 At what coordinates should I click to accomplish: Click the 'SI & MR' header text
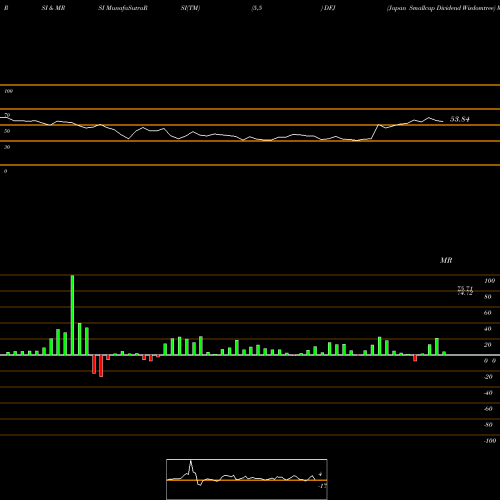pyautogui.click(x=53, y=8)
